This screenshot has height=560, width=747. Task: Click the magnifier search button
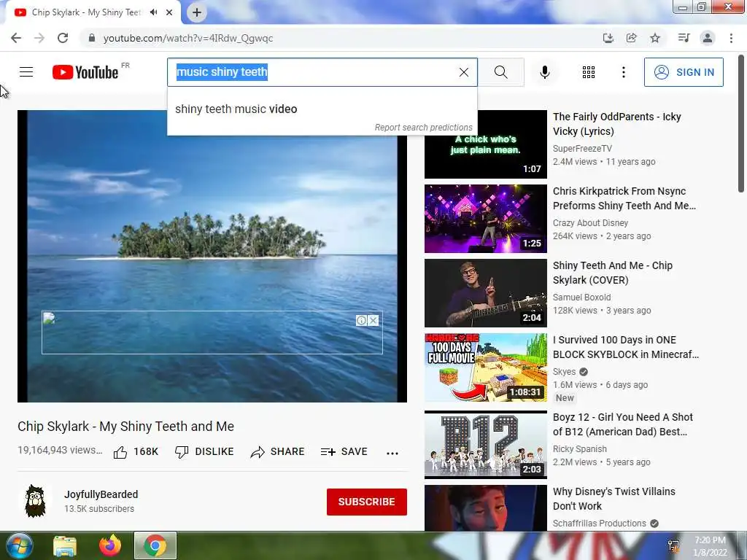(x=500, y=72)
